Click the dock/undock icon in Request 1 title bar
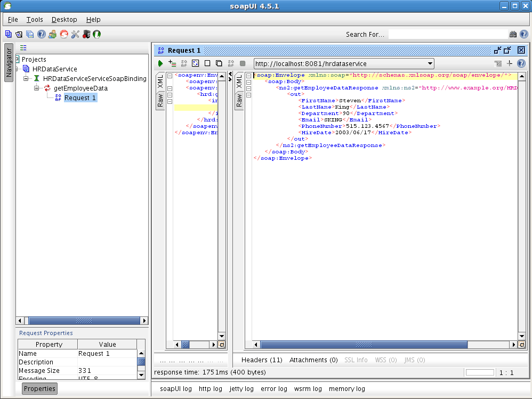Screen dimensions: 532x399 pyautogui.click(x=498, y=51)
